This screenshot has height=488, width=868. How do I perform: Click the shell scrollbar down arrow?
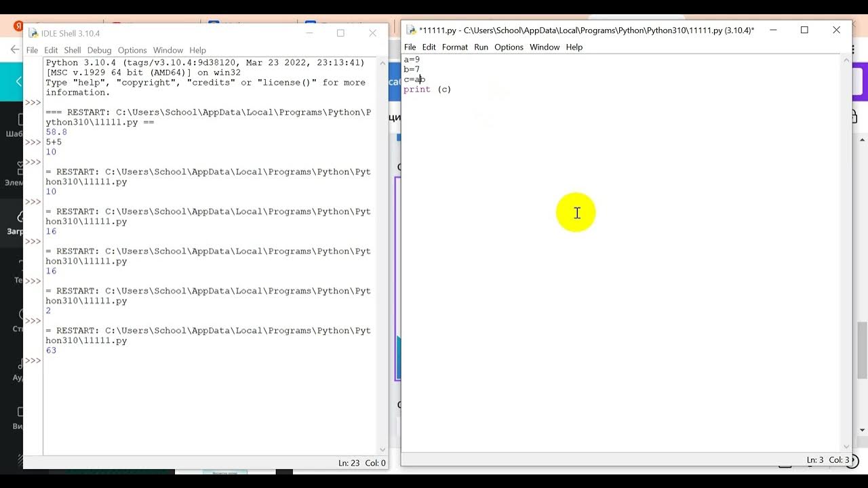383,449
